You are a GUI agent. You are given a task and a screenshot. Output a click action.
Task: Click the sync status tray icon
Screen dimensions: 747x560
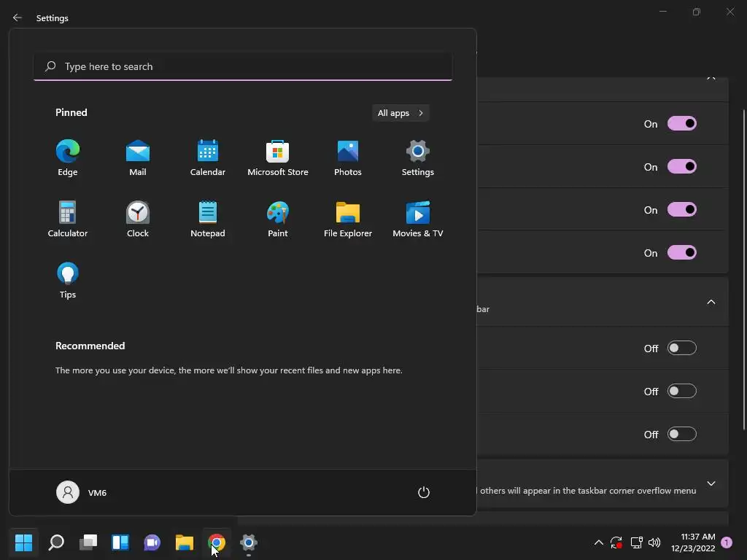click(x=616, y=542)
